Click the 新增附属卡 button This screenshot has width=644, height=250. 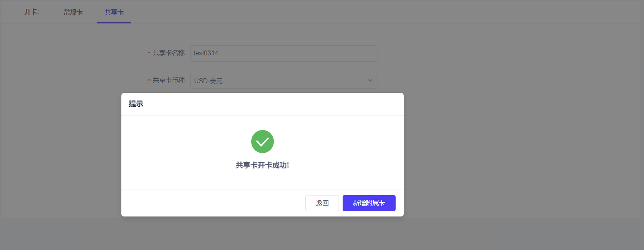point(369,203)
